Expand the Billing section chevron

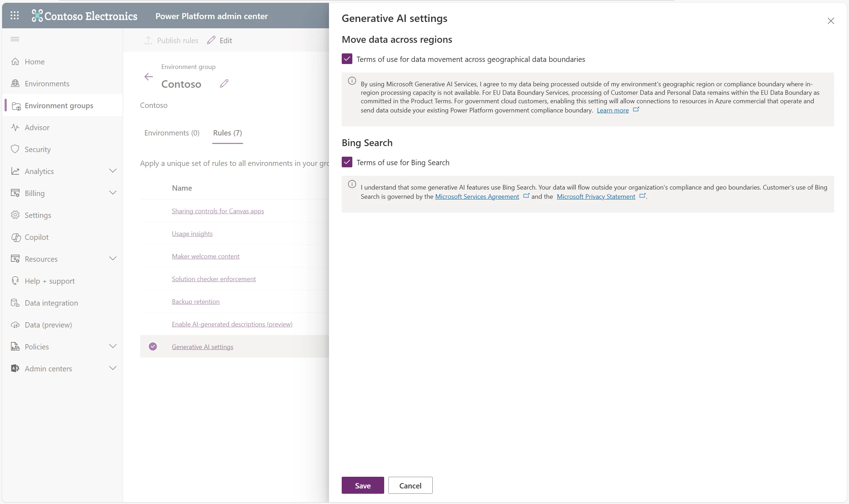[113, 193]
